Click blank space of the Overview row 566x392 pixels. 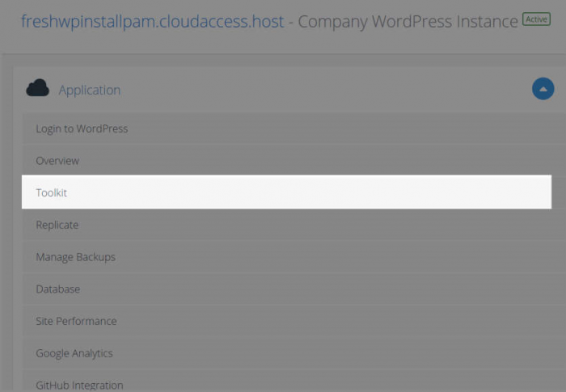tap(306, 161)
